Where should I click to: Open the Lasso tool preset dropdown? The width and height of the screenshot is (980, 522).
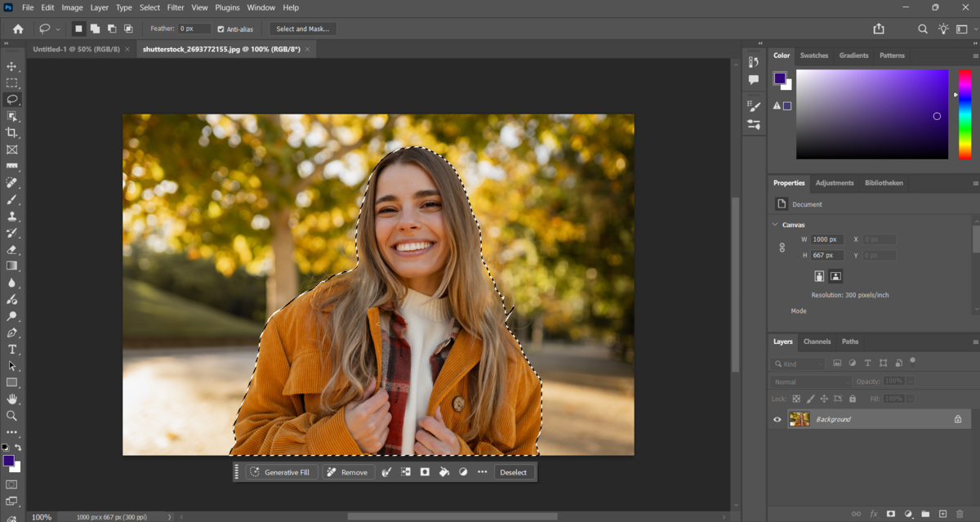pos(58,29)
